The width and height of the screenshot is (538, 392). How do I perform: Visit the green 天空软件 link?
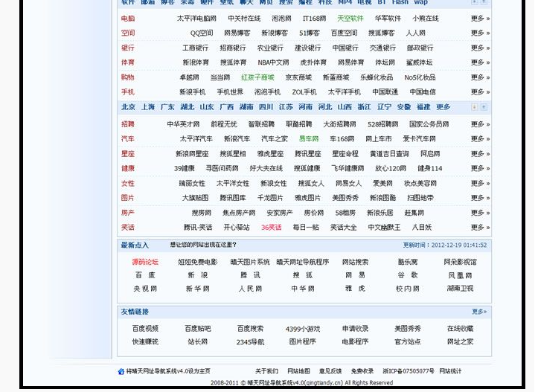(x=350, y=19)
